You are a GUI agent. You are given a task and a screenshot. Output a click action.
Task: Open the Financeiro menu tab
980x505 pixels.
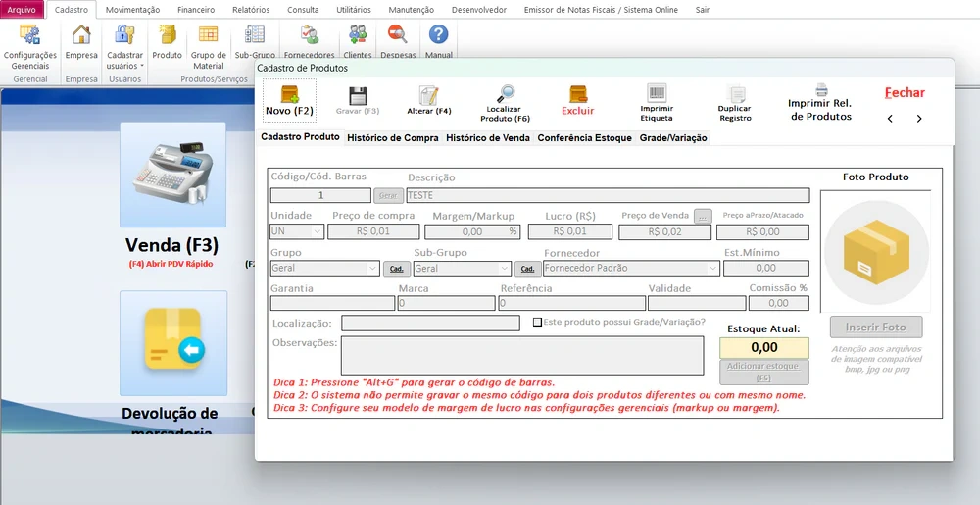196,9
